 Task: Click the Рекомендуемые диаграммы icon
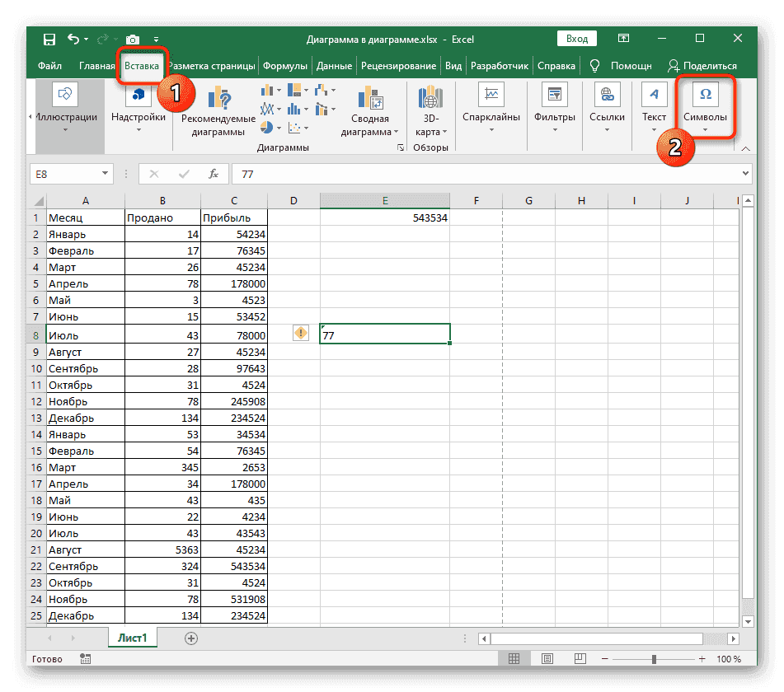[x=218, y=98]
